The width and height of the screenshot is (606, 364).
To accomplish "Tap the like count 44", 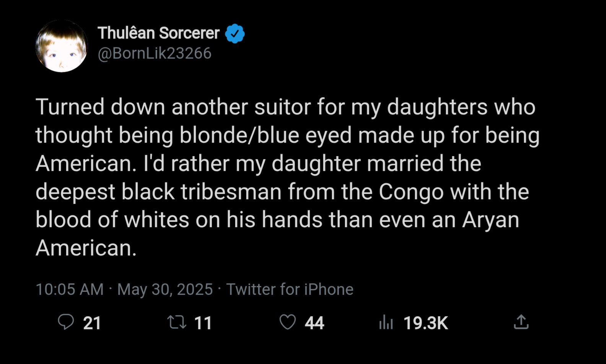I will pyautogui.click(x=314, y=323).
